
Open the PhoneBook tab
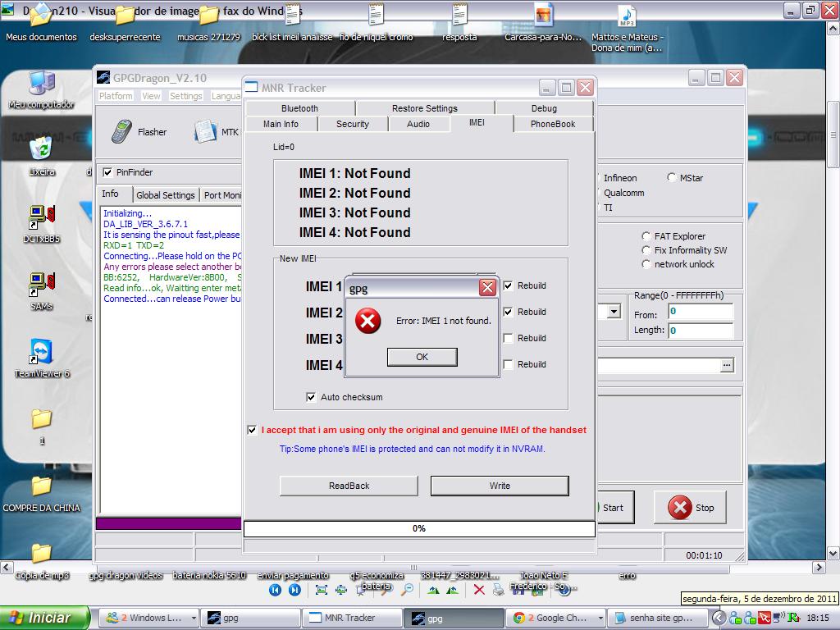click(553, 124)
